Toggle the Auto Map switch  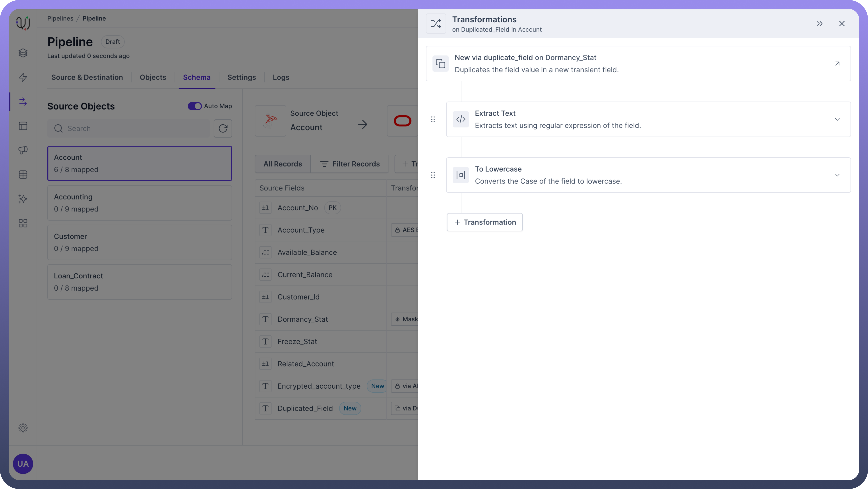(194, 106)
